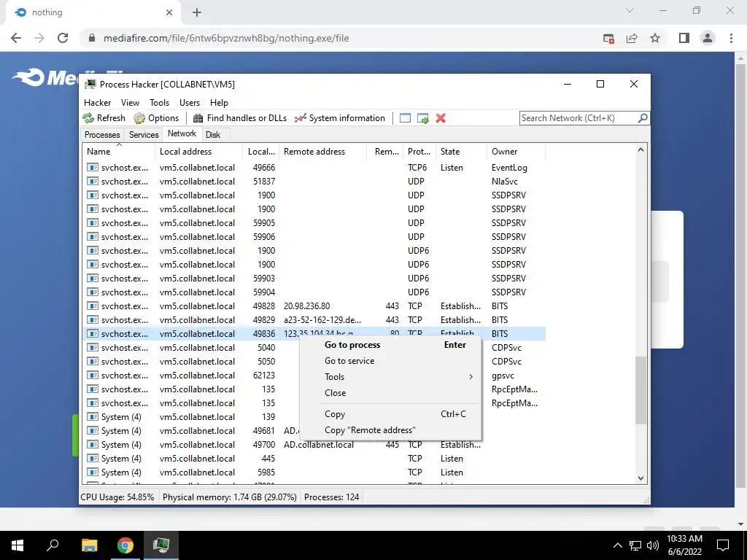Click the blocked popup icon in address bar
Screen dimensions: 747x560
click(608, 38)
